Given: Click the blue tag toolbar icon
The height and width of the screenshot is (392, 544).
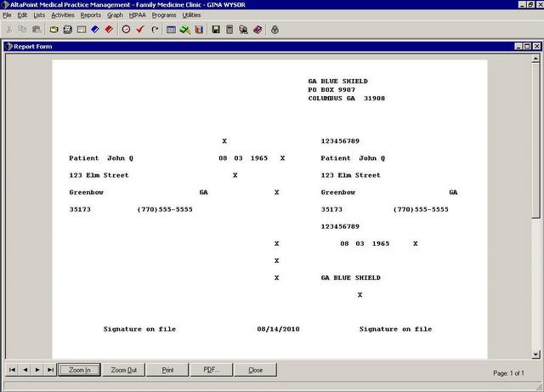Looking at the screenshot, I should [x=94, y=29].
